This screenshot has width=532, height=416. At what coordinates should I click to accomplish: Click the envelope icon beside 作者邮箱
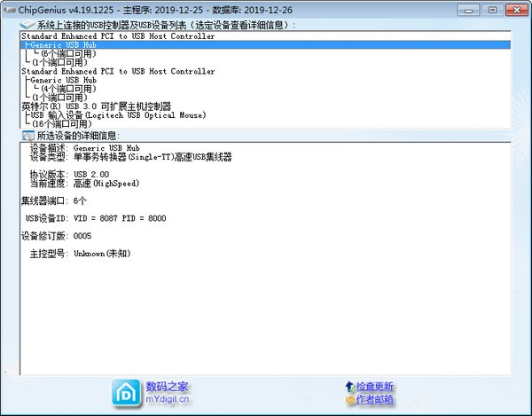click(x=348, y=402)
